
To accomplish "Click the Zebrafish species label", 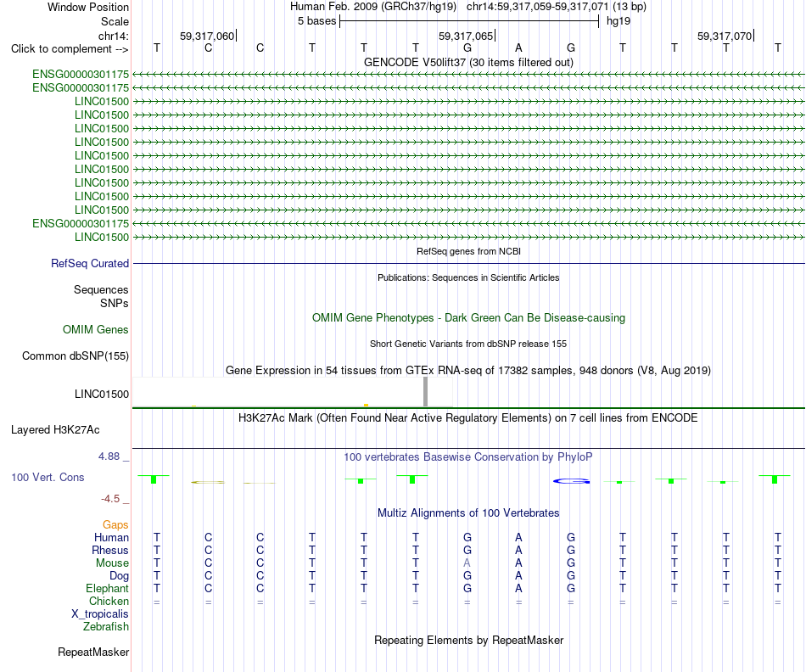I will tap(106, 627).
